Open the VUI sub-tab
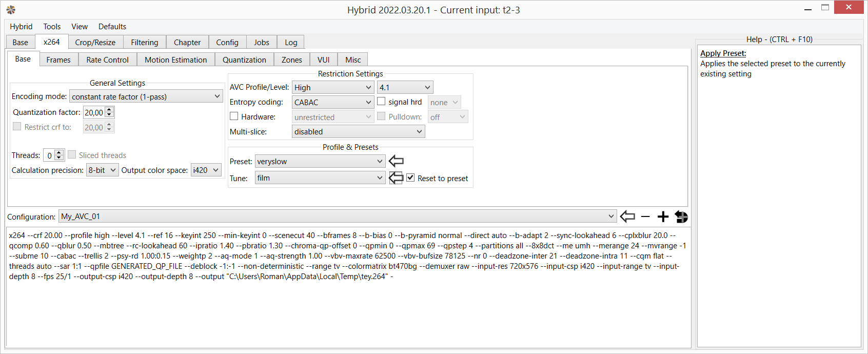Viewport: 868px width, 354px height. pyautogui.click(x=324, y=60)
